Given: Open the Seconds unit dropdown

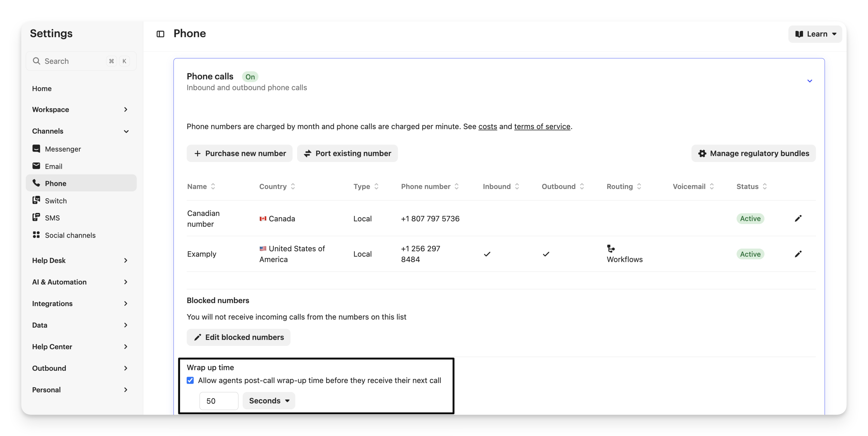Looking at the screenshot, I should coord(269,401).
